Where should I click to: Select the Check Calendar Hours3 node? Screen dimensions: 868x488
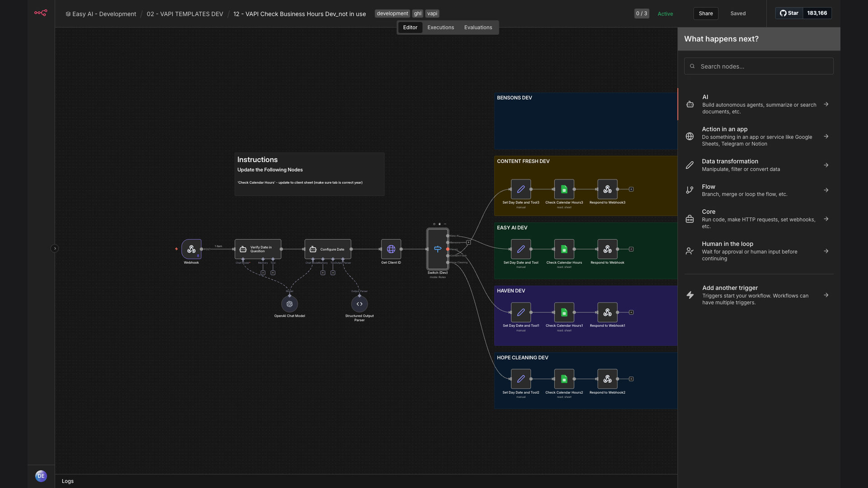[x=564, y=189]
